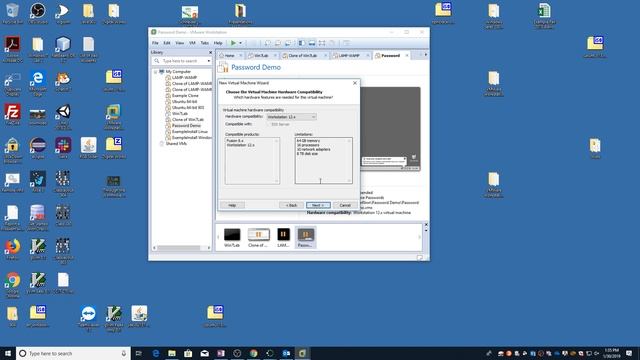
Task: Toggle the Thumbnail Bar toolbar icon
Action: [312, 43]
